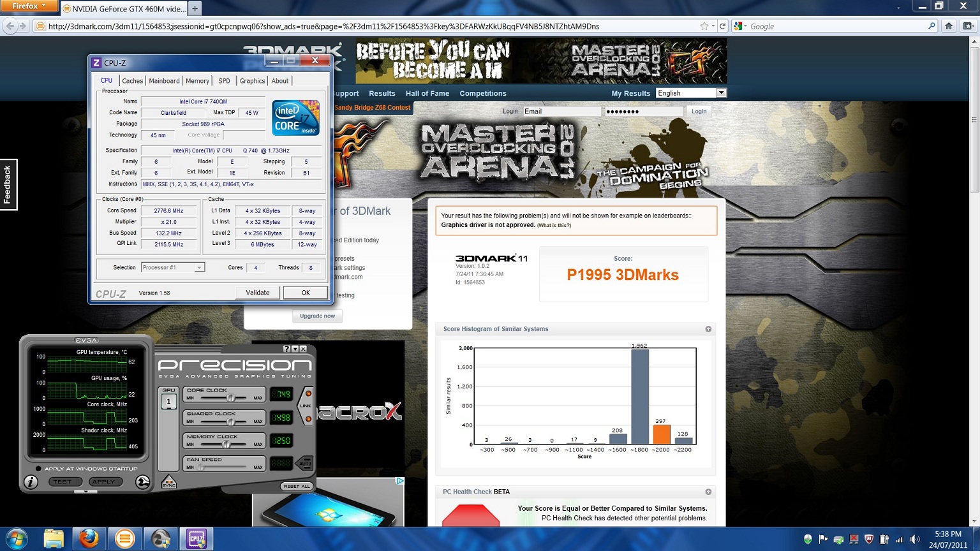This screenshot has height=551, width=980.
Task: Click the password login field
Action: coord(643,111)
